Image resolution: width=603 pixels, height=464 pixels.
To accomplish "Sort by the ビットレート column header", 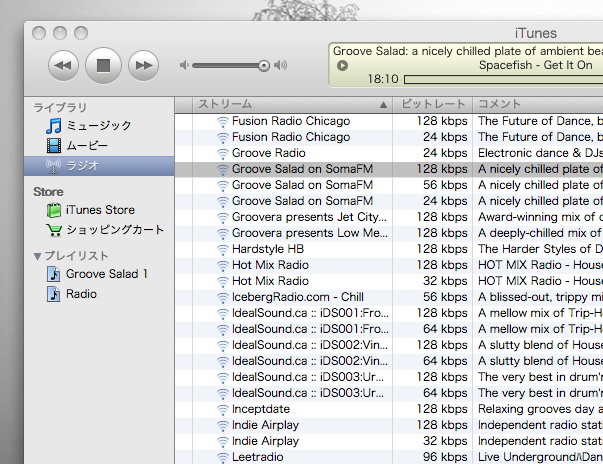I will (x=433, y=105).
